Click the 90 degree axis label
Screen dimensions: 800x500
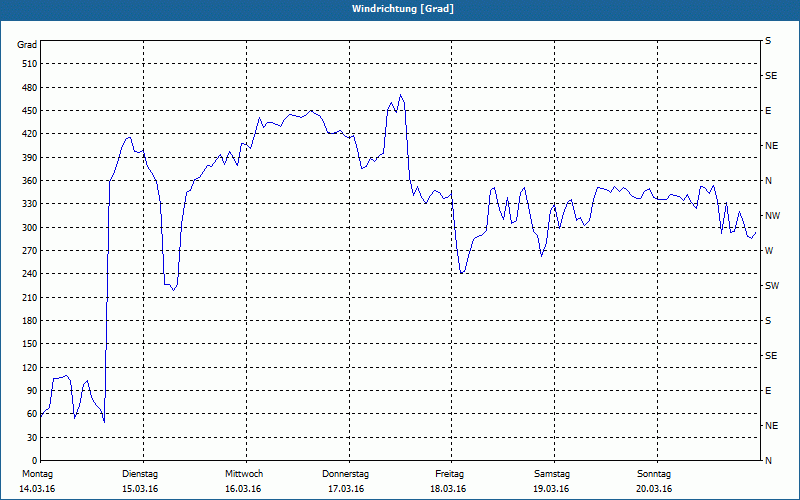(x=32, y=391)
